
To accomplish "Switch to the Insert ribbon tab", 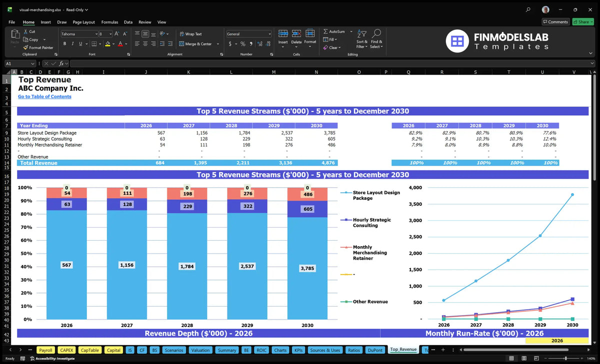I will [x=45, y=22].
